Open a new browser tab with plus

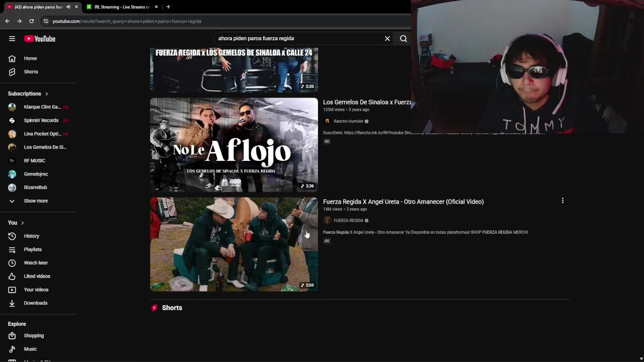click(168, 7)
